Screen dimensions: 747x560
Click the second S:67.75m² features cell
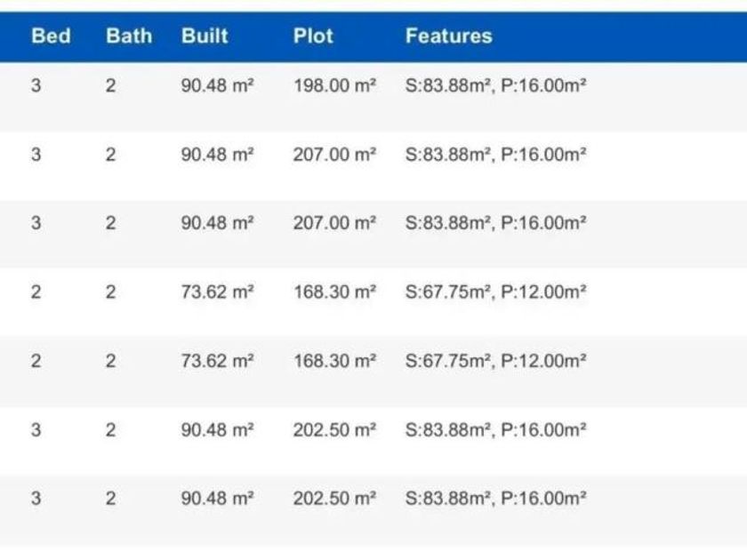coord(495,361)
